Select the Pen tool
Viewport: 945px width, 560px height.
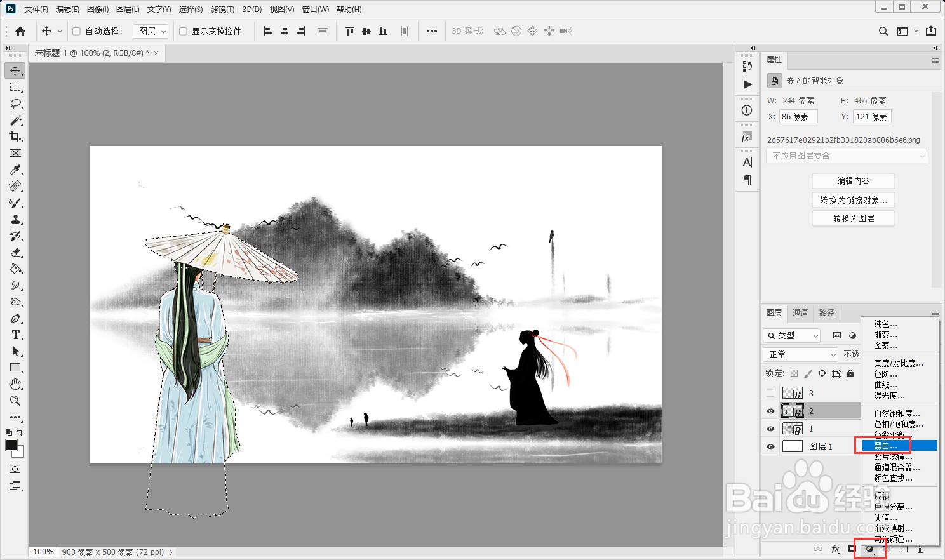15,318
